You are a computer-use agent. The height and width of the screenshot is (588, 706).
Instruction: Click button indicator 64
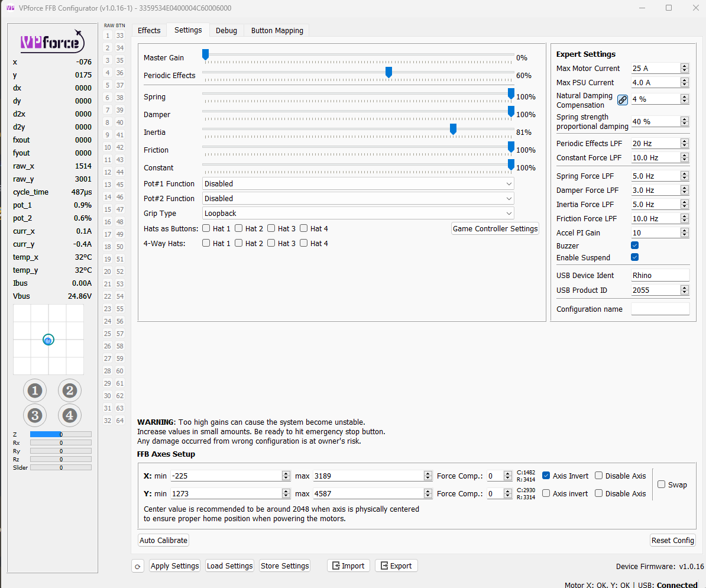click(x=120, y=421)
